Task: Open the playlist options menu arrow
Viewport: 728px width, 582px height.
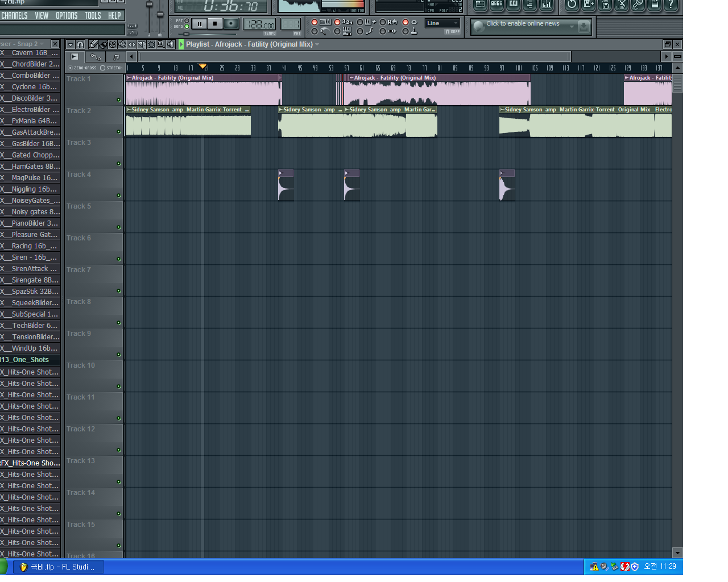Action: pos(70,44)
